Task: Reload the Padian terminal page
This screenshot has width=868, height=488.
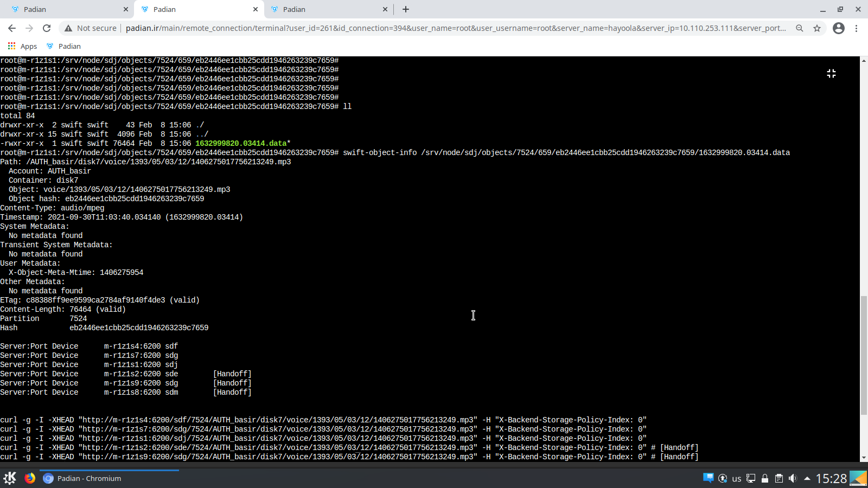Action: [47, 28]
